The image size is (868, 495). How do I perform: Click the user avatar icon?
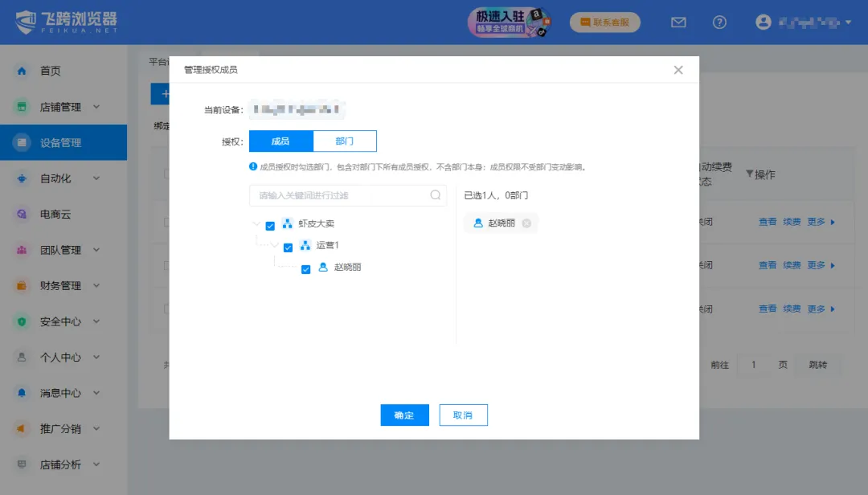[764, 22]
